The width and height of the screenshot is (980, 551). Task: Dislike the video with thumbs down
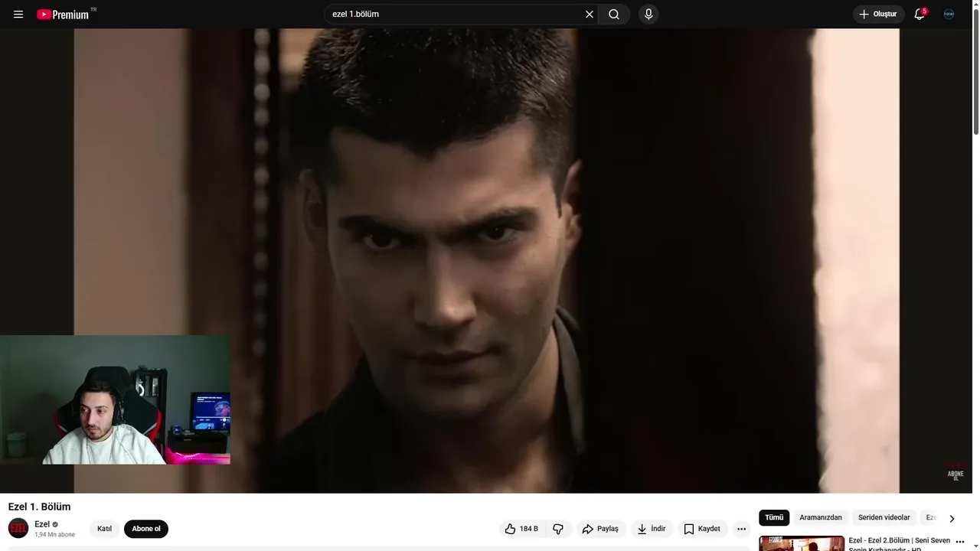[x=558, y=529]
